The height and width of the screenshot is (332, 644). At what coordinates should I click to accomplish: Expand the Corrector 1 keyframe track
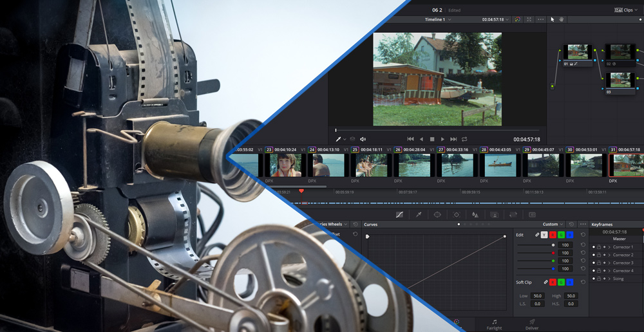coord(609,247)
